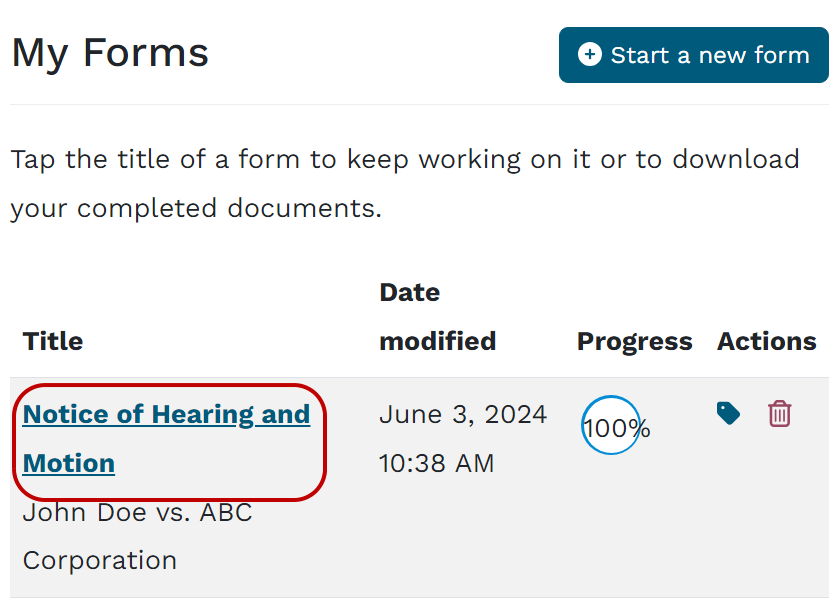Image resolution: width=840 pixels, height=607 pixels.
Task: Select the blue tag icon in Actions column
Action: (x=728, y=412)
